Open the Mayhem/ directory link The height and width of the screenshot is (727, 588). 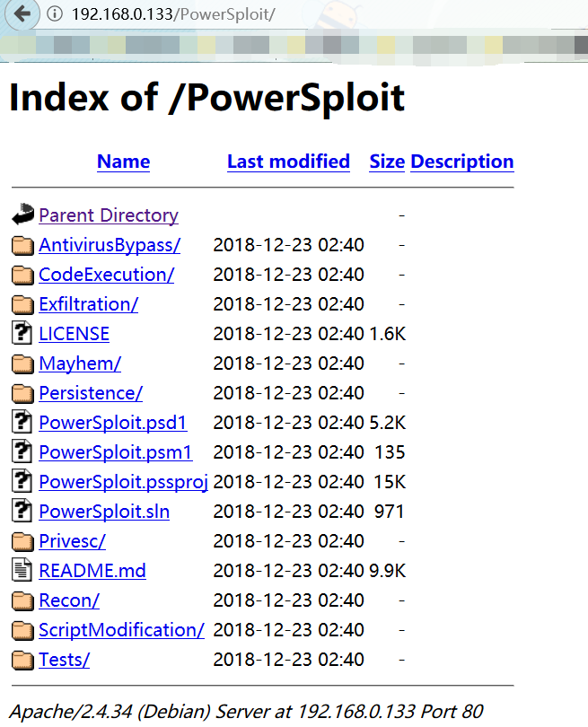[x=80, y=364]
